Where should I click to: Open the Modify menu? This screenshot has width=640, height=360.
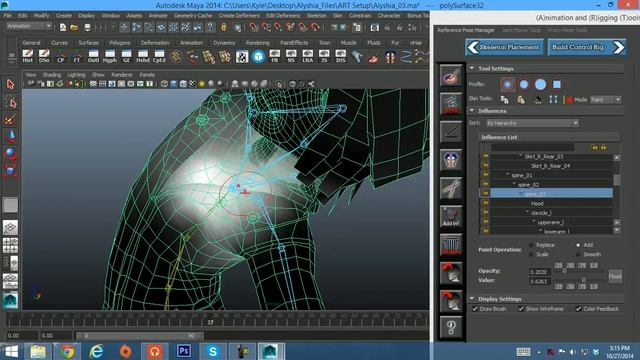41,16
